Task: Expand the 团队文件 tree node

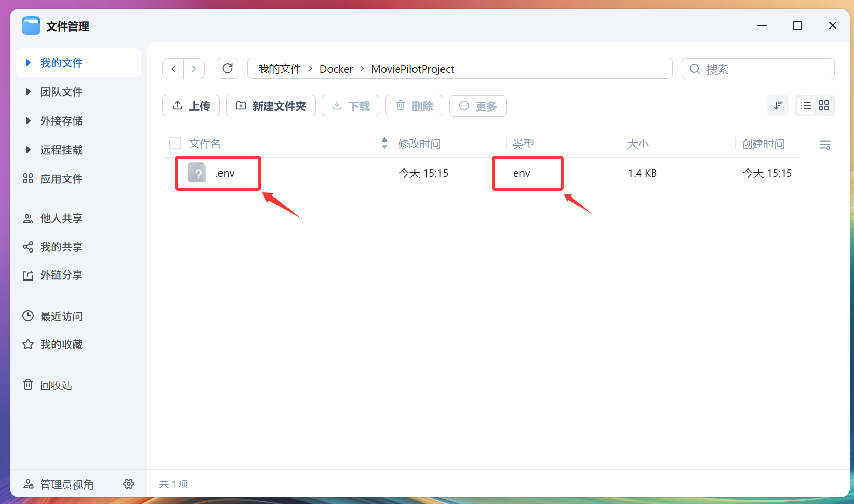Action: click(29, 92)
